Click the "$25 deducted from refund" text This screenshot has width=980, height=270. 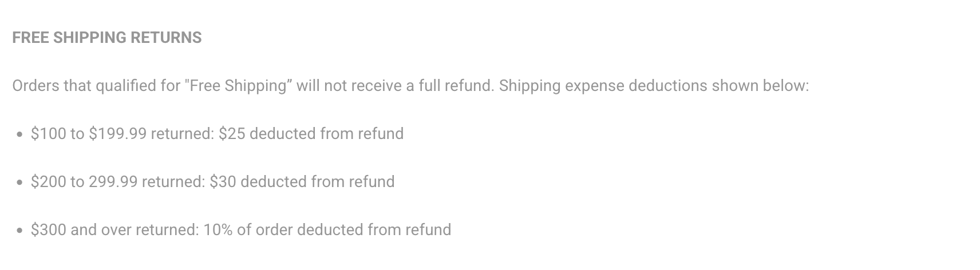(x=311, y=134)
